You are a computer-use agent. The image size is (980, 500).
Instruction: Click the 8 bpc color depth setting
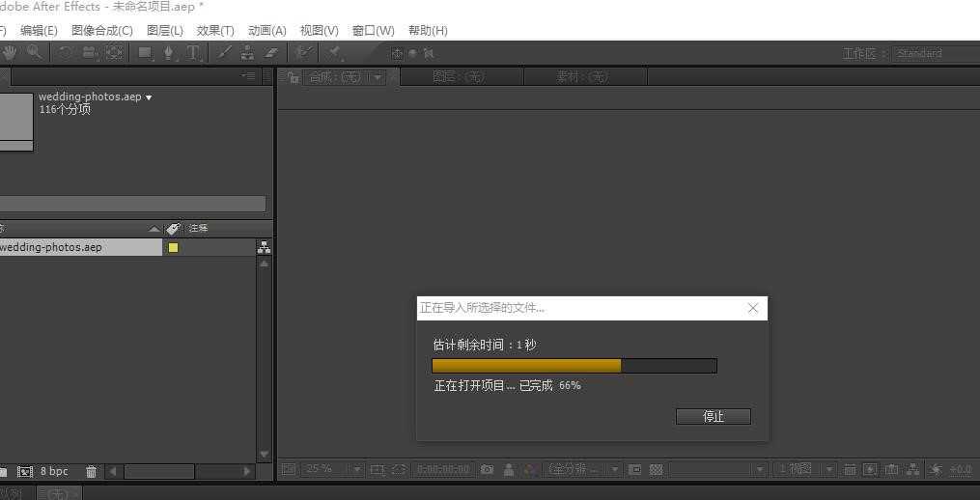[54, 471]
